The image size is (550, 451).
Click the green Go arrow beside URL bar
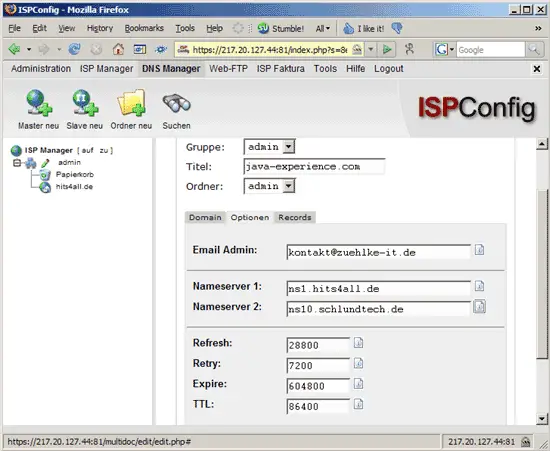click(x=387, y=49)
